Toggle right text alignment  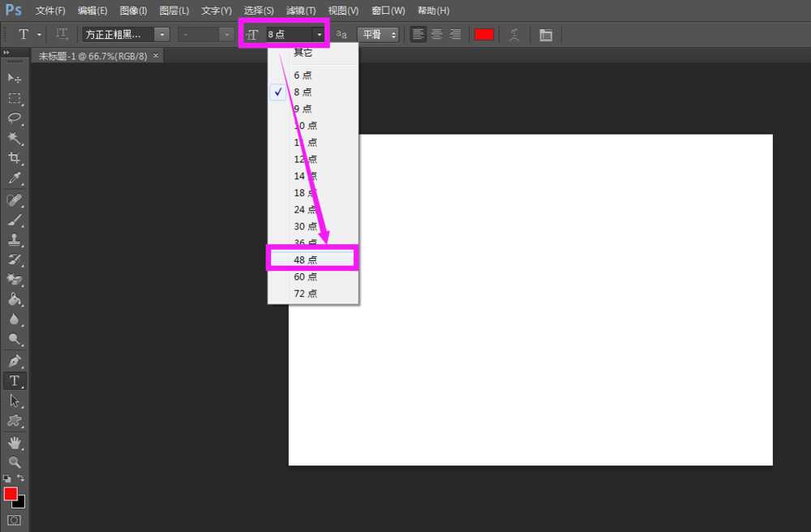pos(455,34)
